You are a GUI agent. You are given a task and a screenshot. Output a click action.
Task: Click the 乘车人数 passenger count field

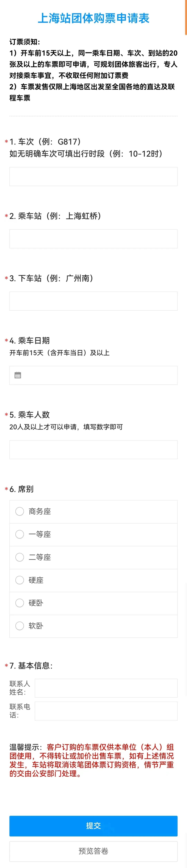tap(93, 449)
